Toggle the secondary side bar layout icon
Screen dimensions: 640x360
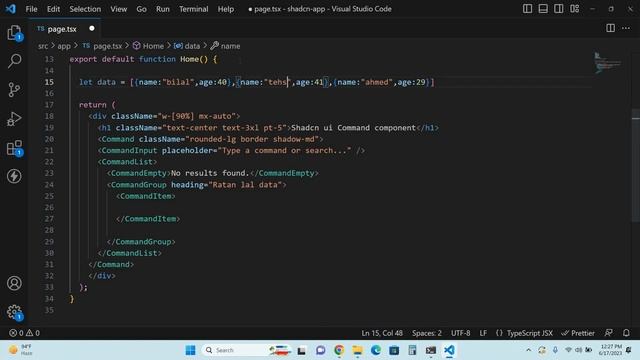559,9
